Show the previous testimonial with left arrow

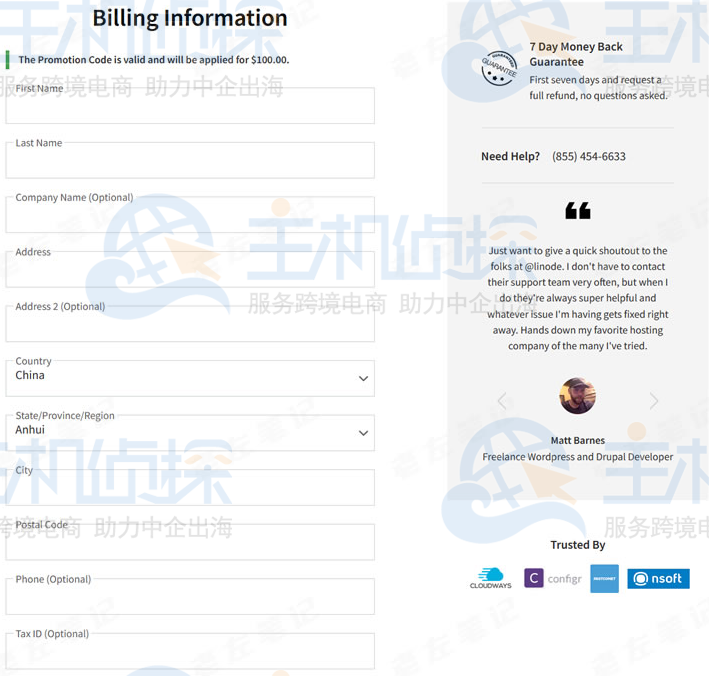[503, 401]
